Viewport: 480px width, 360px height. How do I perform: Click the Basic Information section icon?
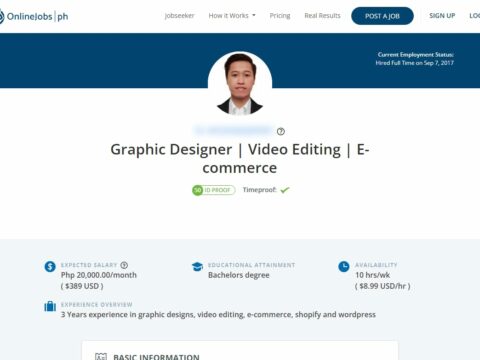(101, 356)
